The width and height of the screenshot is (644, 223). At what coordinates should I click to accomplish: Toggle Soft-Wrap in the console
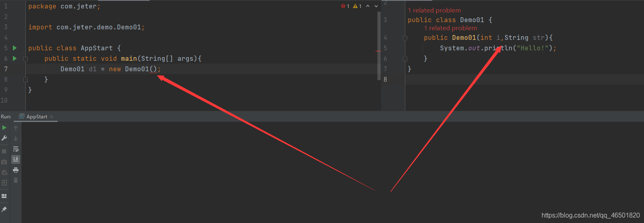(x=16, y=149)
